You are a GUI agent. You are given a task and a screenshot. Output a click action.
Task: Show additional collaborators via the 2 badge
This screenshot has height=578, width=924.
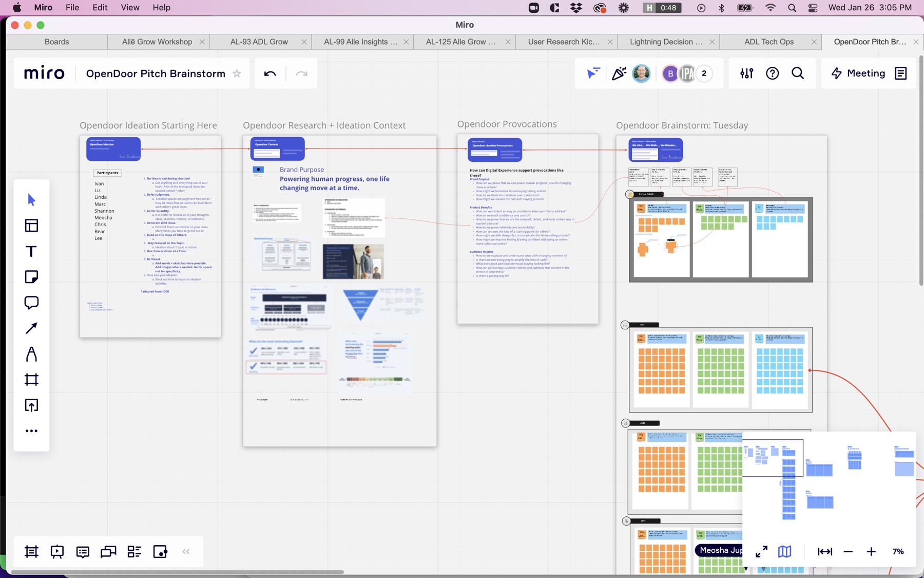point(704,73)
